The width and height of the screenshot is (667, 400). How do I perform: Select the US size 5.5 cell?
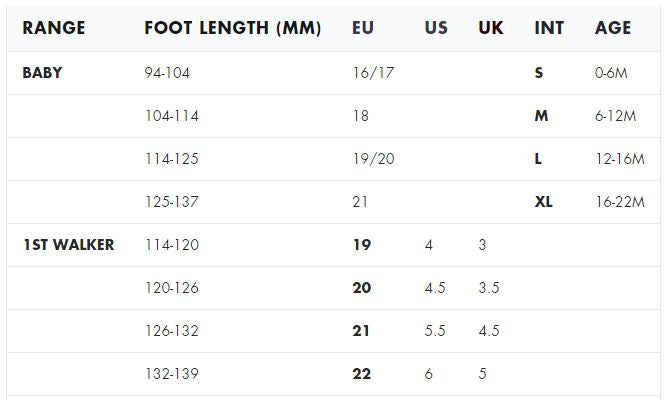click(x=435, y=331)
